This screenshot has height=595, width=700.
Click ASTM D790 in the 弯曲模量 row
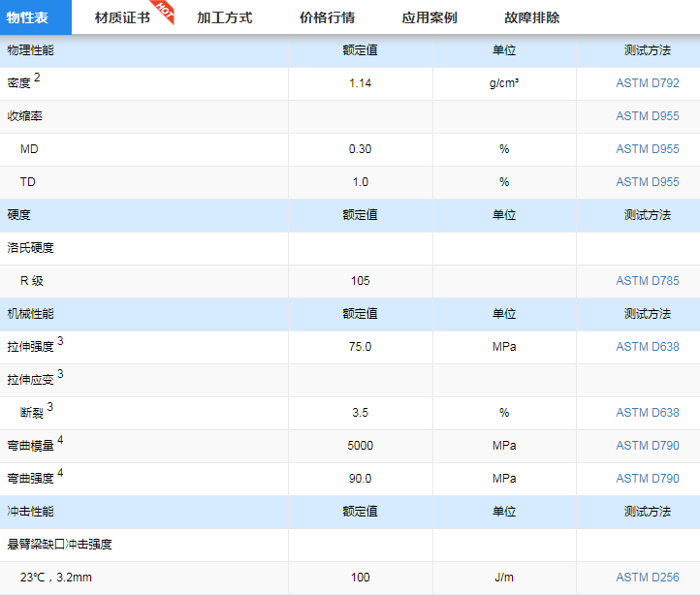tap(647, 446)
